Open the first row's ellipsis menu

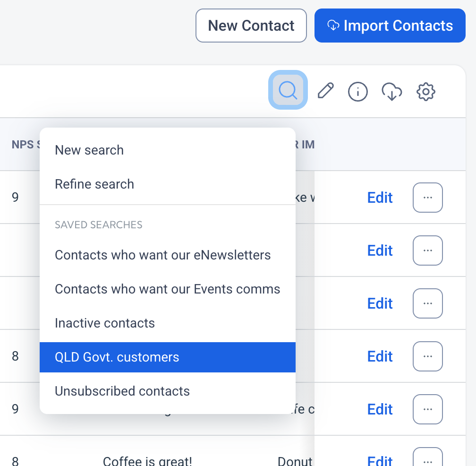click(427, 198)
